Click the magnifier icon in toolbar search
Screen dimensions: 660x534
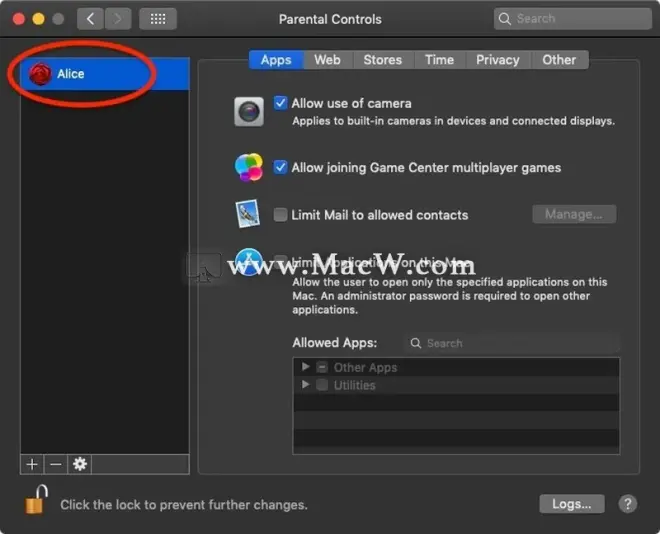tap(504, 19)
